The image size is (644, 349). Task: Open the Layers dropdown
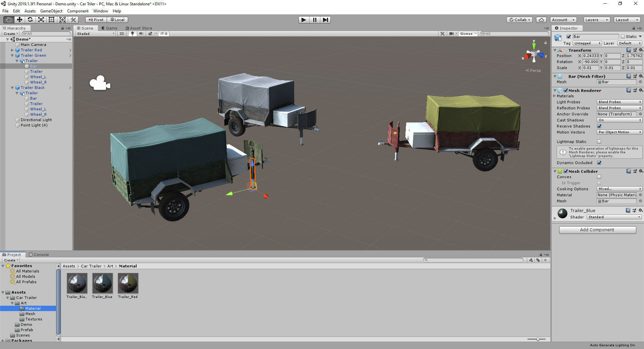coord(597,20)
